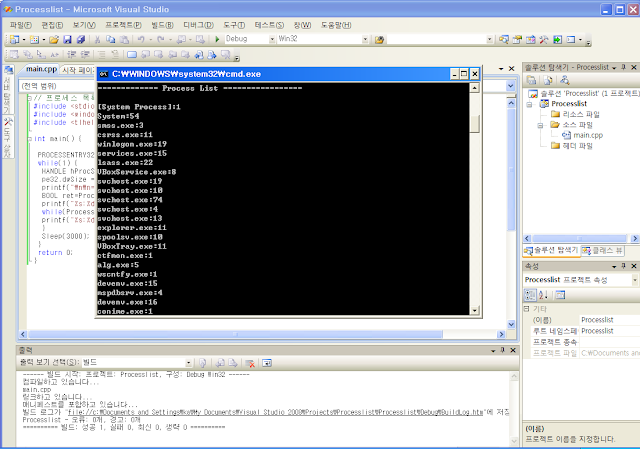Click View Class Diagram icon in Solution Explorer
Viewport: 640px width, 449px height.
tap(565, 80)
